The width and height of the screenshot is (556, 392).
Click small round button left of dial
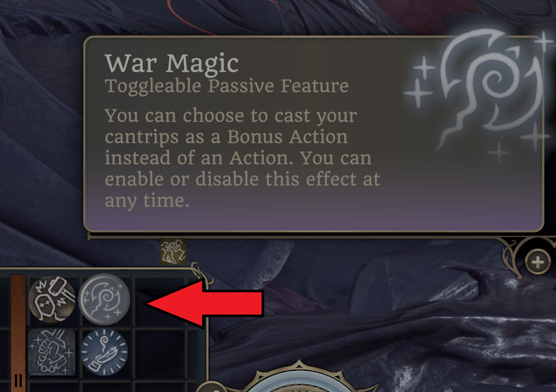212,387
